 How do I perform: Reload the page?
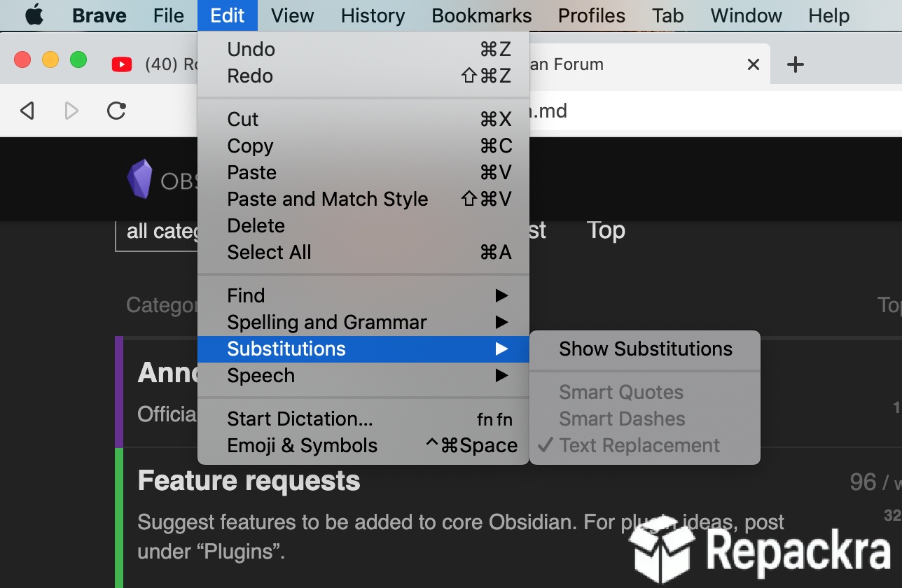pyautogui.click(x=116, y=111)
